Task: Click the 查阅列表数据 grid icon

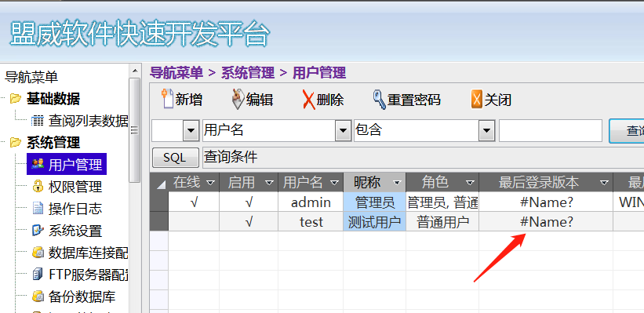Action: click(38, 121)
